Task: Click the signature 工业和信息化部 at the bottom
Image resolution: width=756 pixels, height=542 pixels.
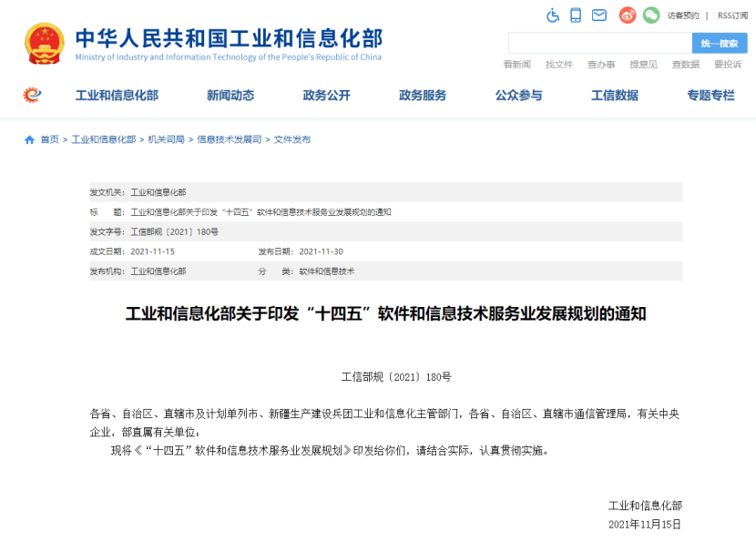Action: 645,506
